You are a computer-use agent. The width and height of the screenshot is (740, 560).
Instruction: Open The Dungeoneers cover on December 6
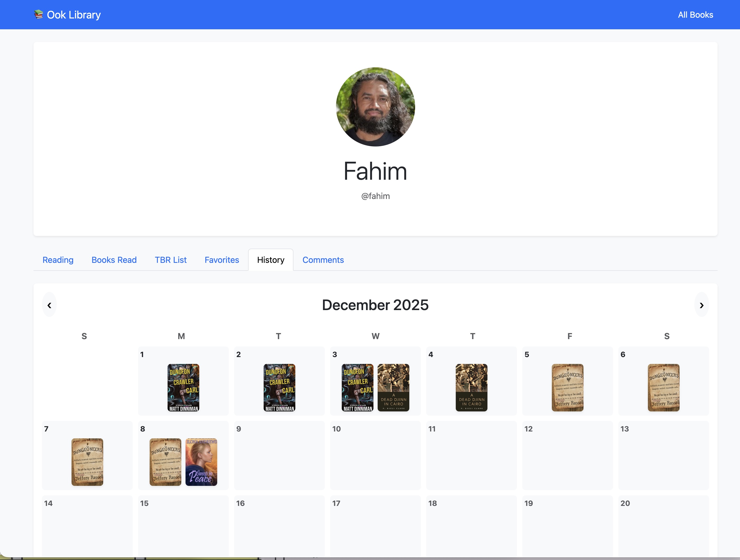(x=663, y=387)
